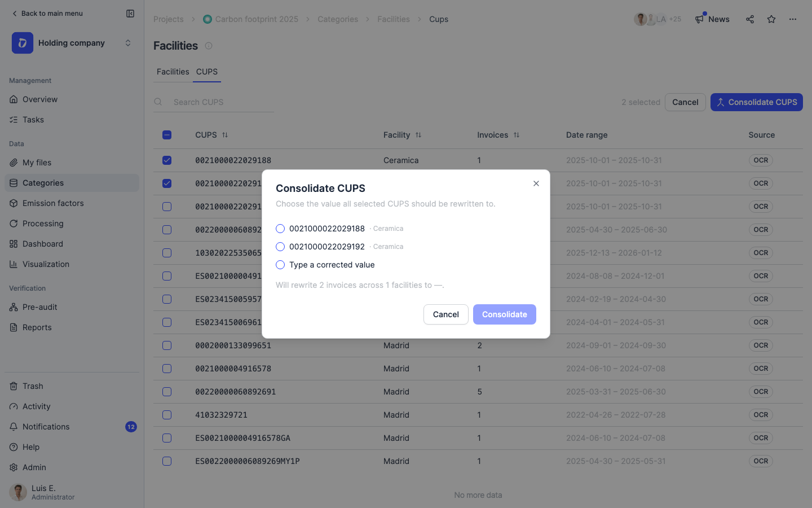
Task: Star this page as favorite
Action: pyautogui.click(x=771, y=19)
